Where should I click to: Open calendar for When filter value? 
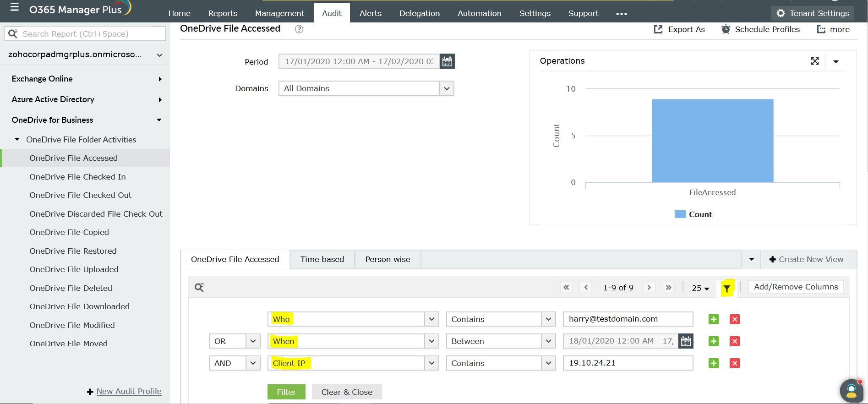tap(686, 341)
